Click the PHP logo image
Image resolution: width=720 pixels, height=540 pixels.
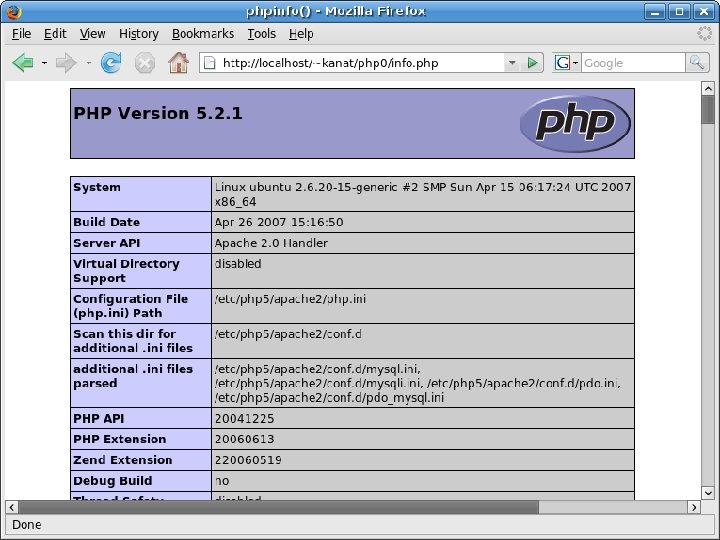(x=575, y=123)
